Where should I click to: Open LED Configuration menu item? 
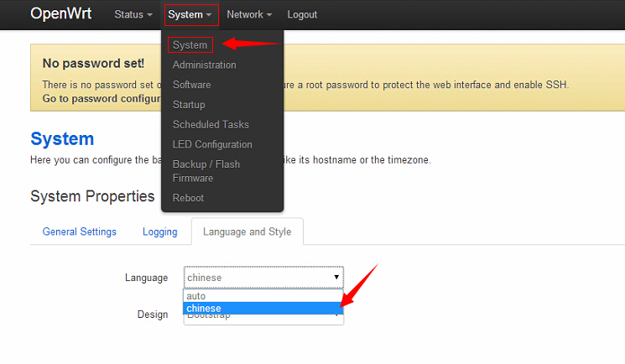coord(212,145)
